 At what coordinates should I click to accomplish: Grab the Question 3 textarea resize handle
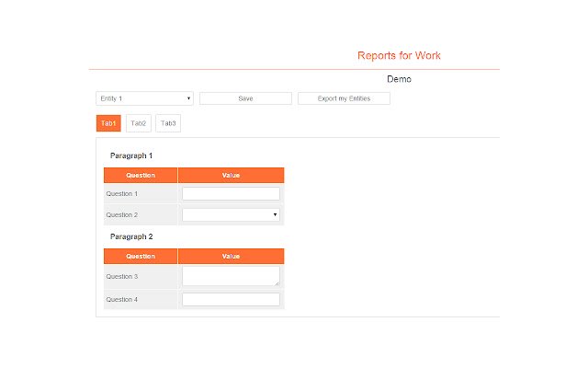coord(277,283)
